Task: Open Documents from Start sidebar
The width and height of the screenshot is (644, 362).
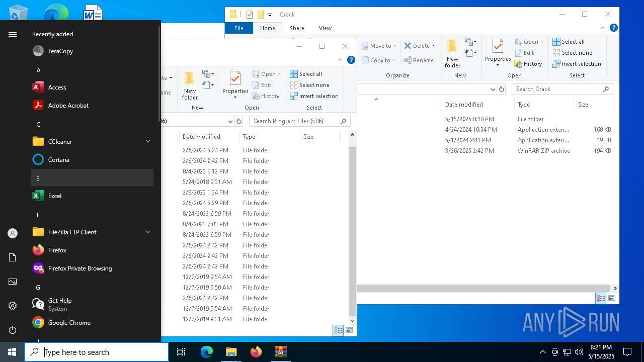Action: (x=13, y=257)
